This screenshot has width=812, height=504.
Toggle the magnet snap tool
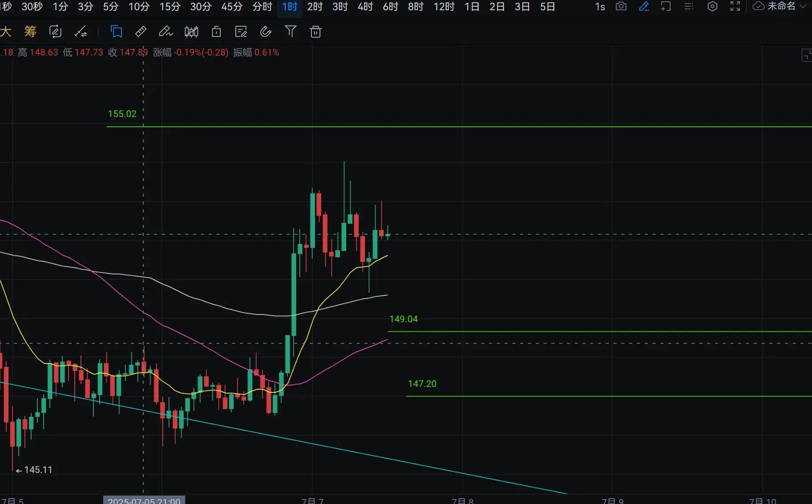tap(266, 32)
